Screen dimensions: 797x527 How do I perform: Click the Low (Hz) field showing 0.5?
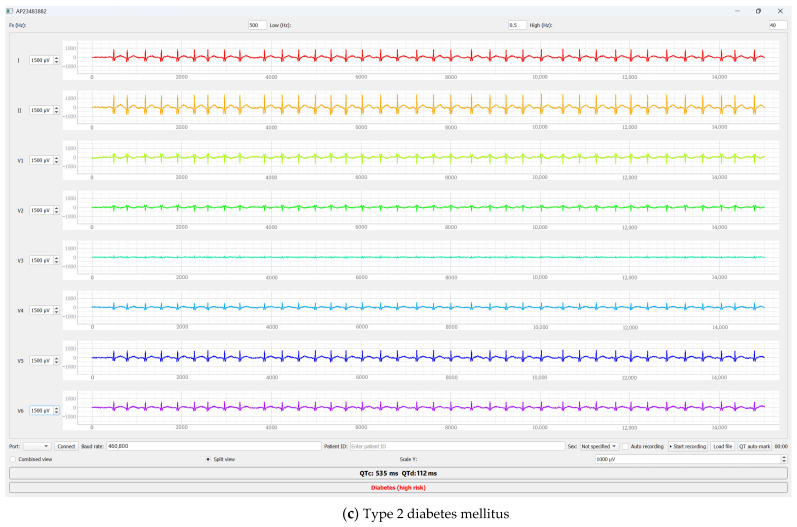517,25
